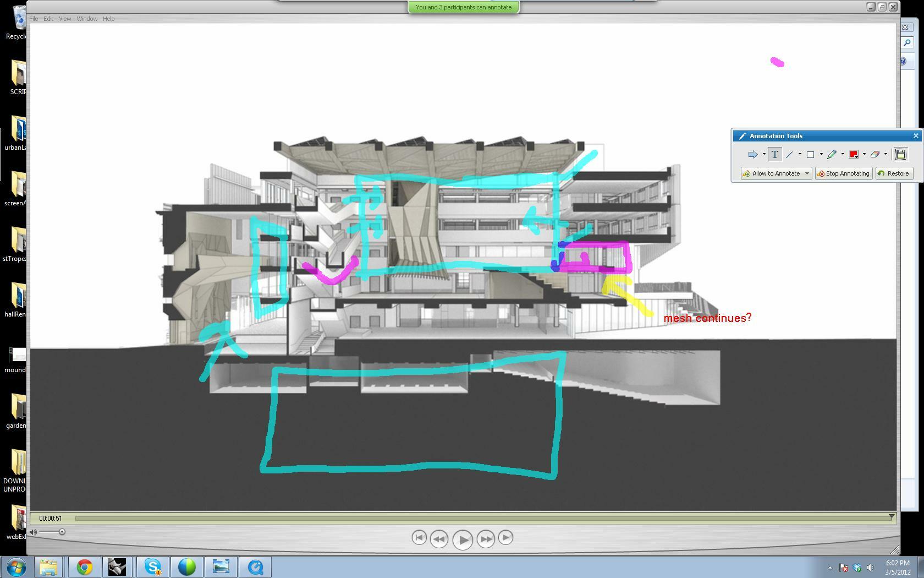Open Allow to Annotate dropdown arrow
924x578 pixels.
point(807,173)
